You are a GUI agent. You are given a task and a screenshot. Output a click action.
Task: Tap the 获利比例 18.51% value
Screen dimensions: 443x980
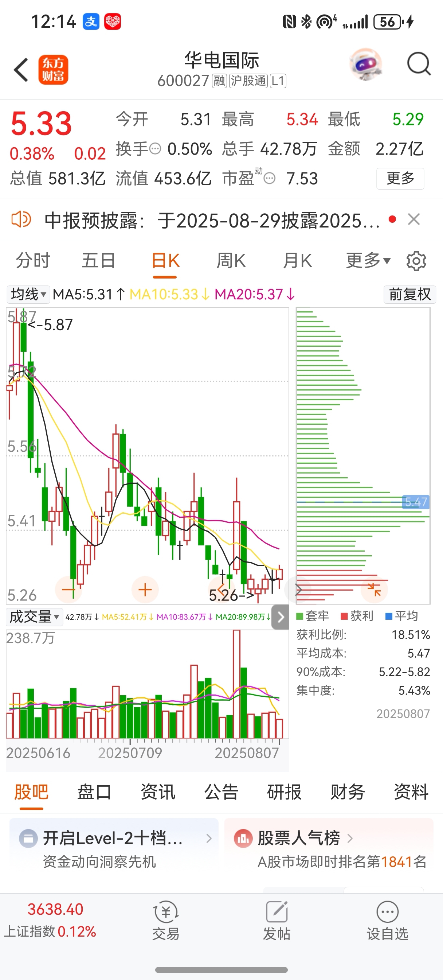pyautogui.click(x=411, y=635)
